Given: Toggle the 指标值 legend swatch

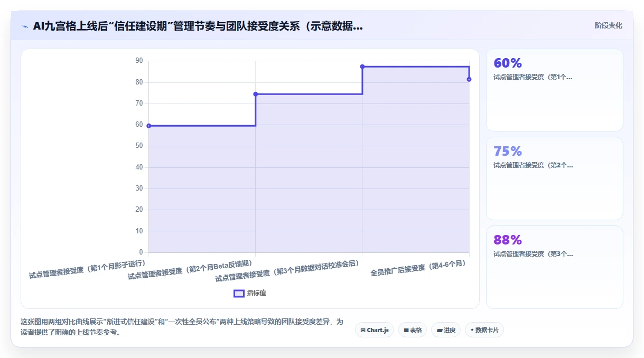Looking at the screenshot, I should tap(239, 293).
